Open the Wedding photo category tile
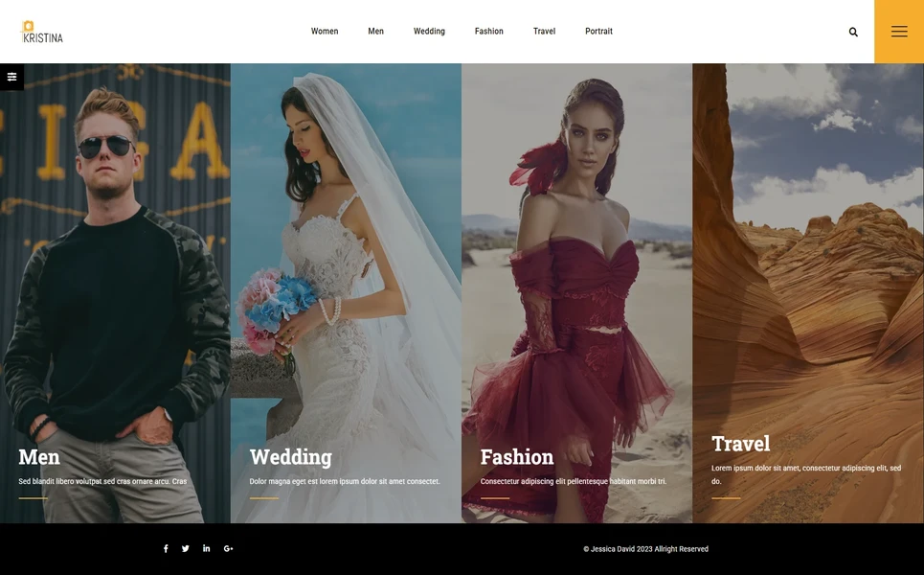Screen dimensions: 924x575 (x=290, y=456)
